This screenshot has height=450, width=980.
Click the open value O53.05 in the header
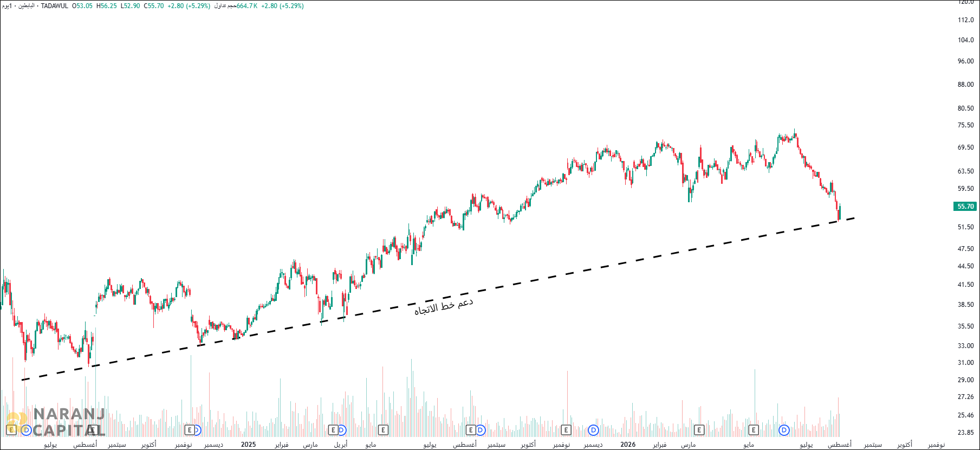(x=82, y=6)
